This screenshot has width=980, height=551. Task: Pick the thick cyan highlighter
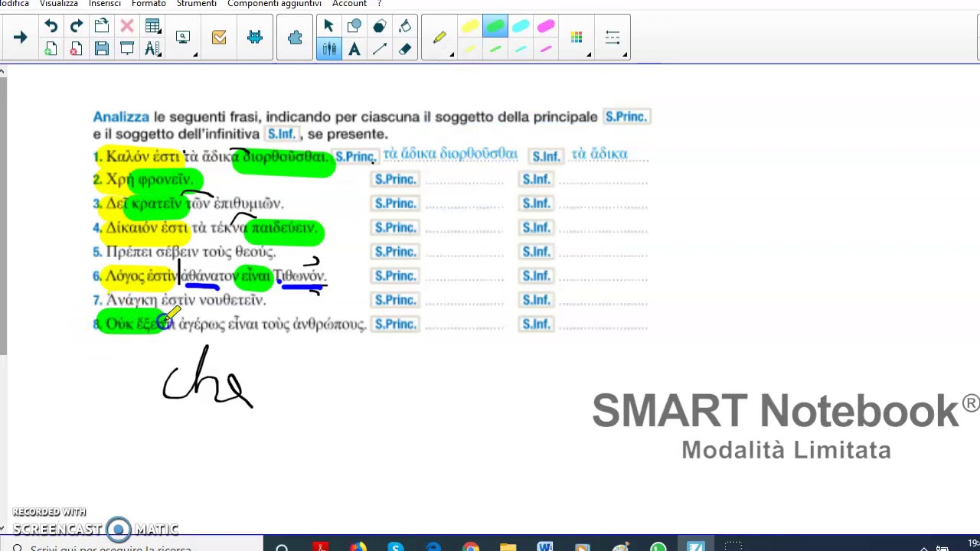521,28
